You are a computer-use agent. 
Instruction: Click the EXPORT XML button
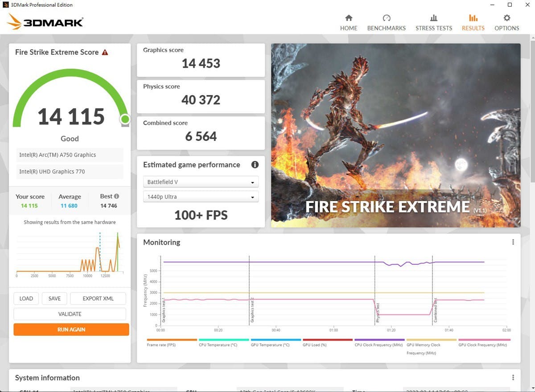(98, 298)
